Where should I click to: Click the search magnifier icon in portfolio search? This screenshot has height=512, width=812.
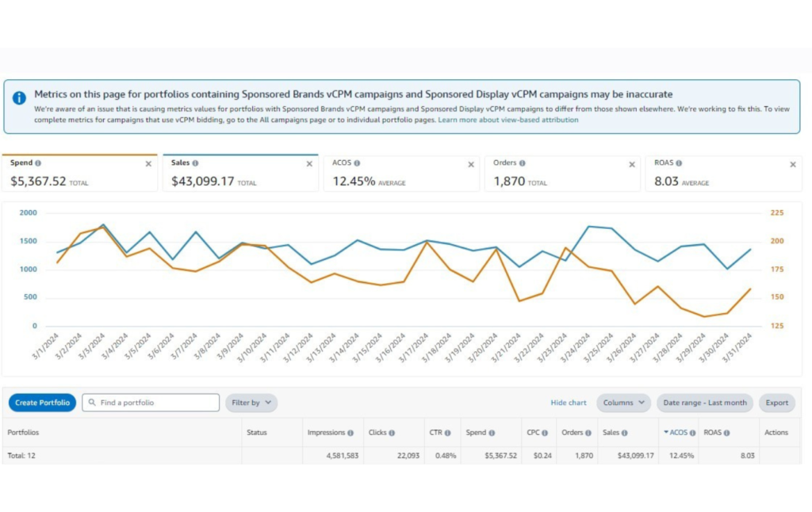click(x=92, y=403)
